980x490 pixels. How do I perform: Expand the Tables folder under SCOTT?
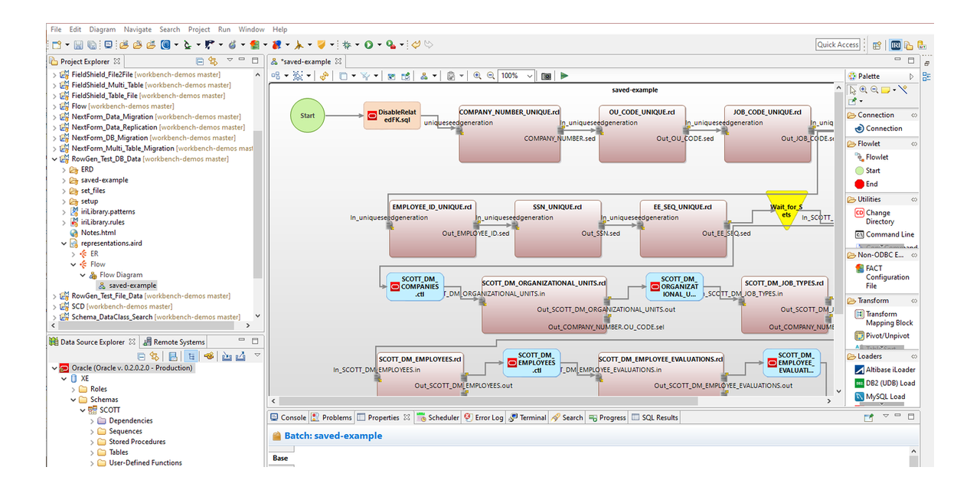(91, 452)
